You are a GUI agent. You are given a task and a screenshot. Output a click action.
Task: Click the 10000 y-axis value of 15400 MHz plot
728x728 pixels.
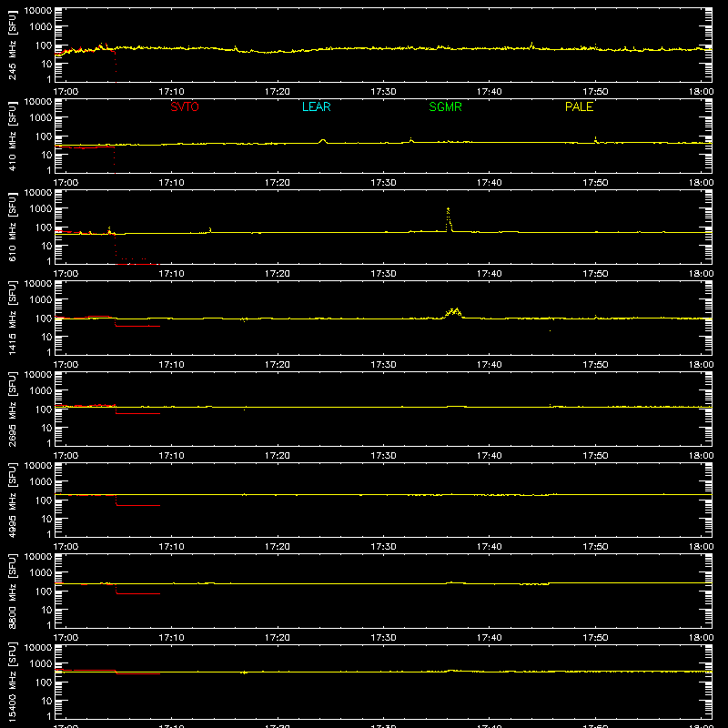point(38,648)
